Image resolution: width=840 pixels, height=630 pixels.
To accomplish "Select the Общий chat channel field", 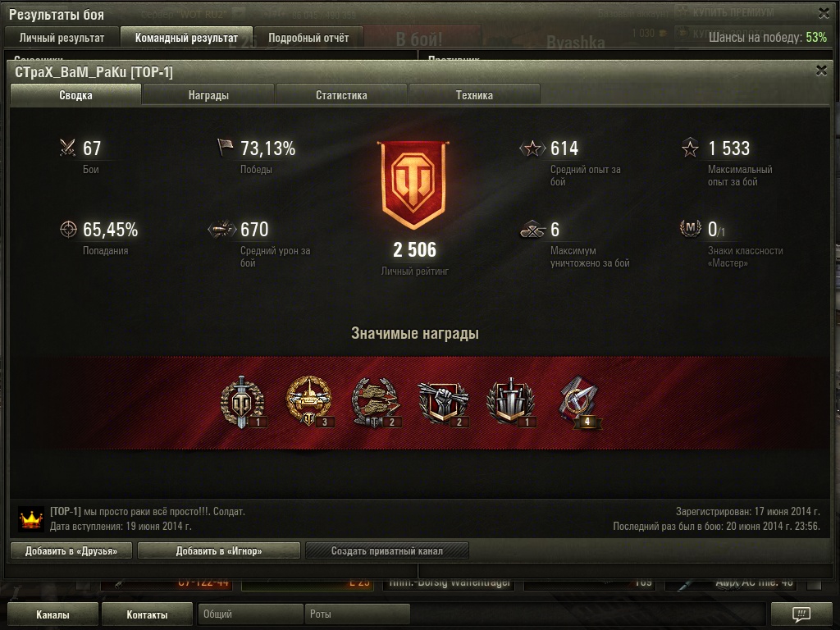I will point(250,614).
